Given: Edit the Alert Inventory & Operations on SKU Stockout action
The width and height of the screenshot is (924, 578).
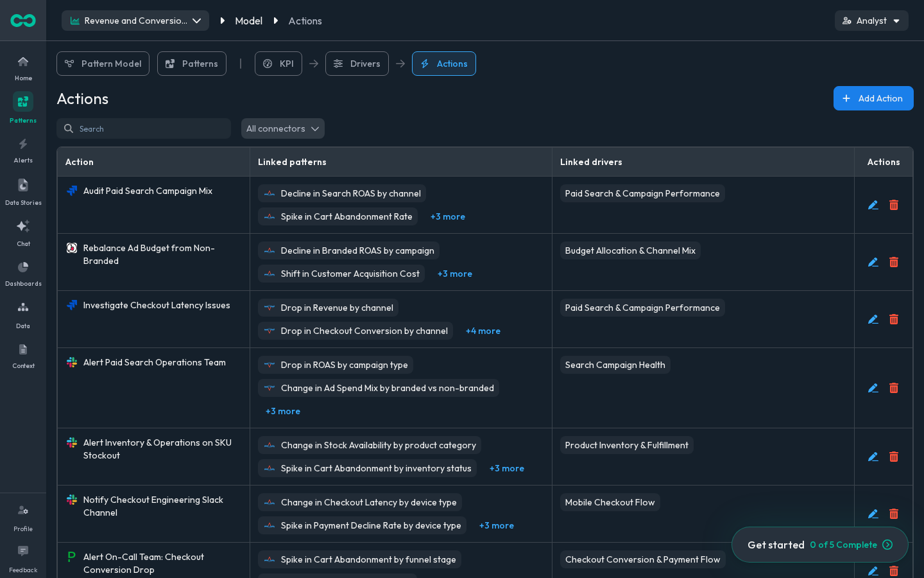Looking at the screenshot, I should tap(873, 457).
